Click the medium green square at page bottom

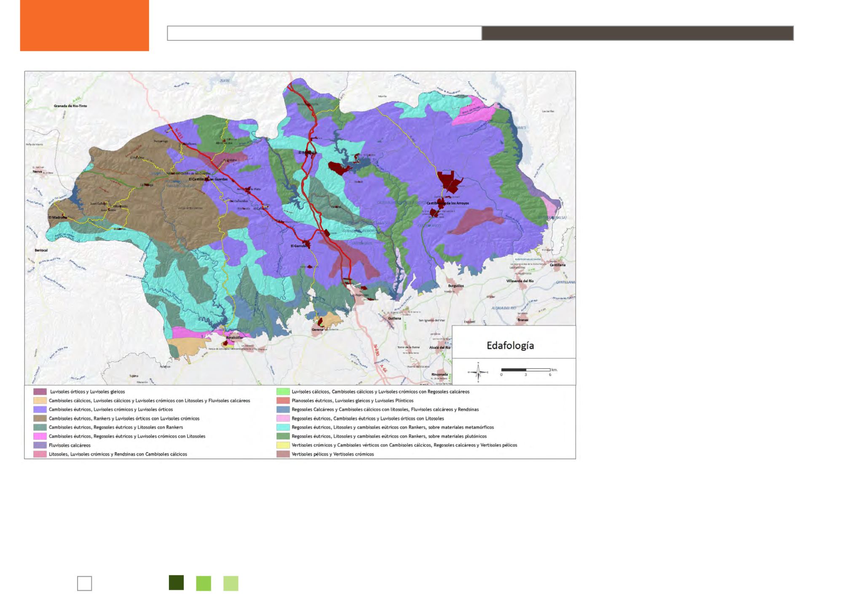coord(204,583)
